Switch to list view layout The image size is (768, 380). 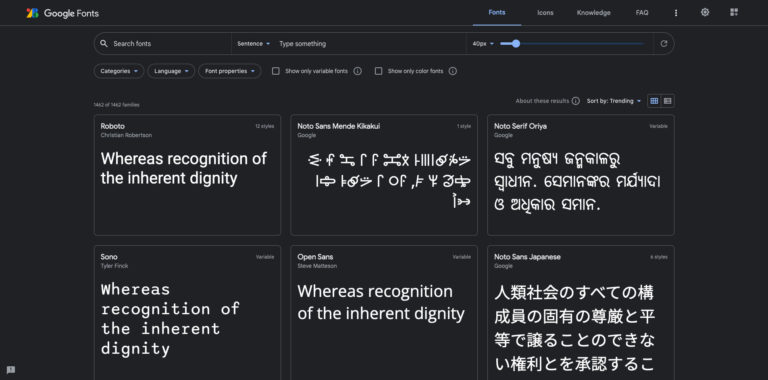[668, 101]
